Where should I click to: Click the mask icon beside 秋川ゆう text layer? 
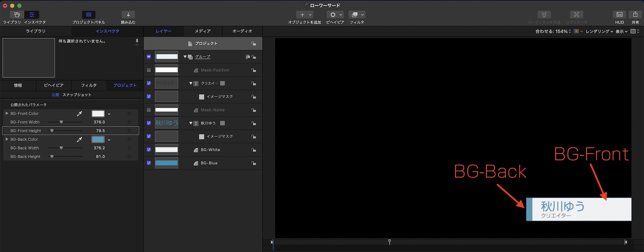[223, 123]
